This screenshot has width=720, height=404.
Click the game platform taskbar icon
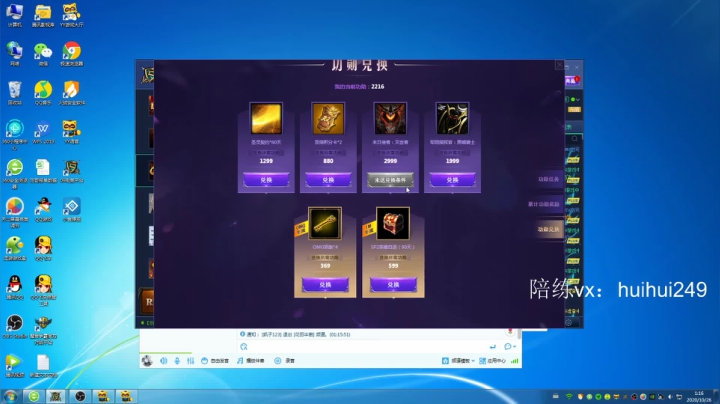[x=56, y=396]
